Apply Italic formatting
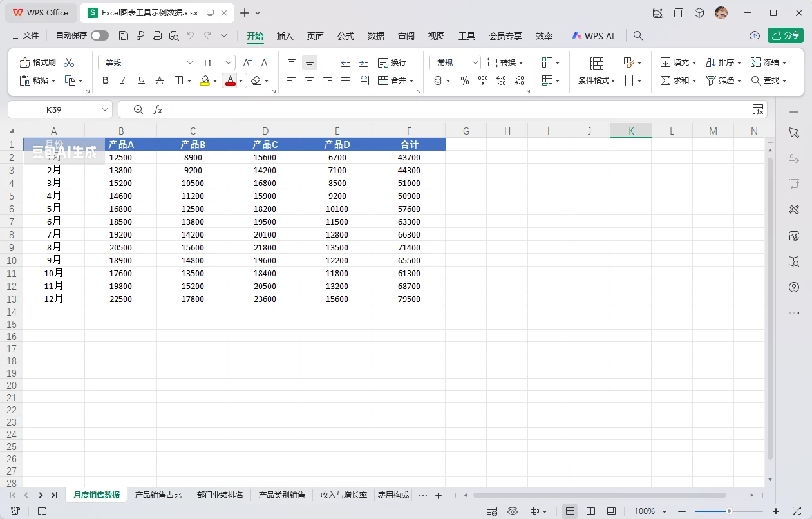 [124, 80]
